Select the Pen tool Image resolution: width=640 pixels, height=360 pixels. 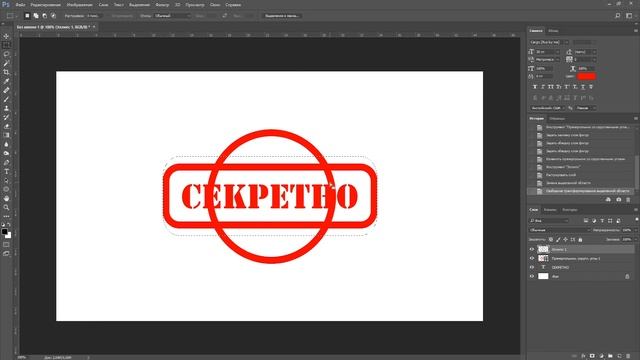click(x=6, y=162)
